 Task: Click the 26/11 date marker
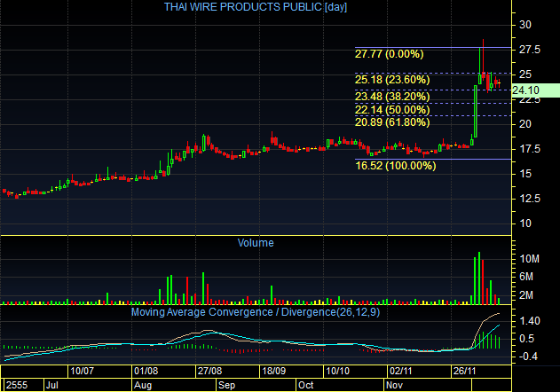point(465,371)
